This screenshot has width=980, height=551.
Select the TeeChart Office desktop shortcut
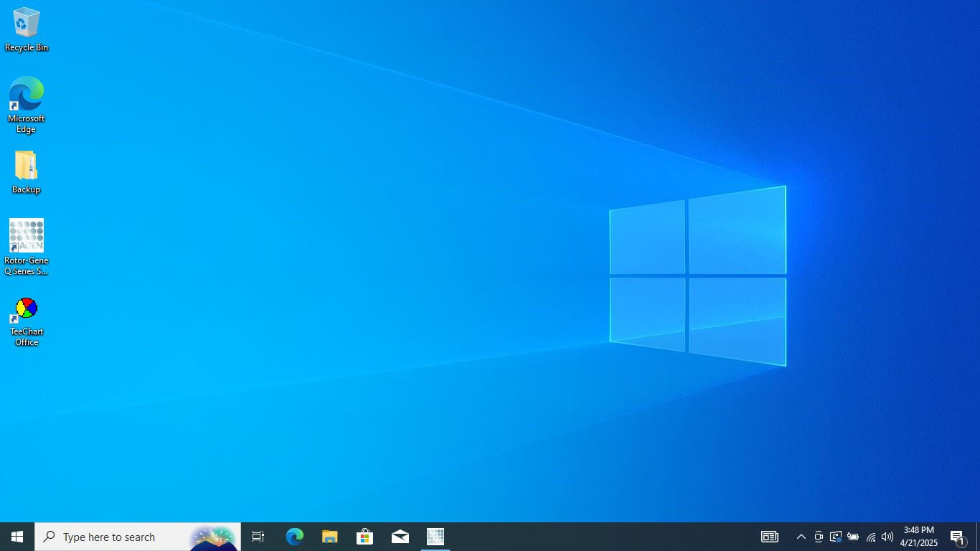(x=27, y=321)
